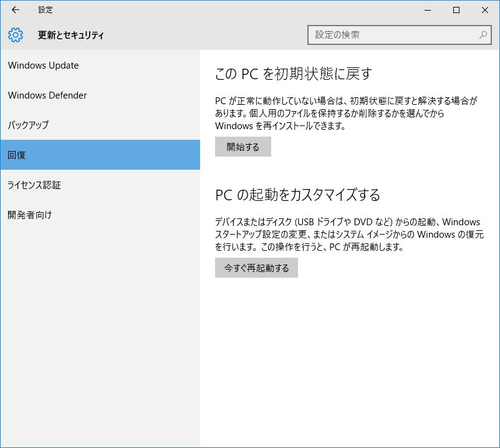Select Windows Defender in the sidebar

click(x=47, y=95)
